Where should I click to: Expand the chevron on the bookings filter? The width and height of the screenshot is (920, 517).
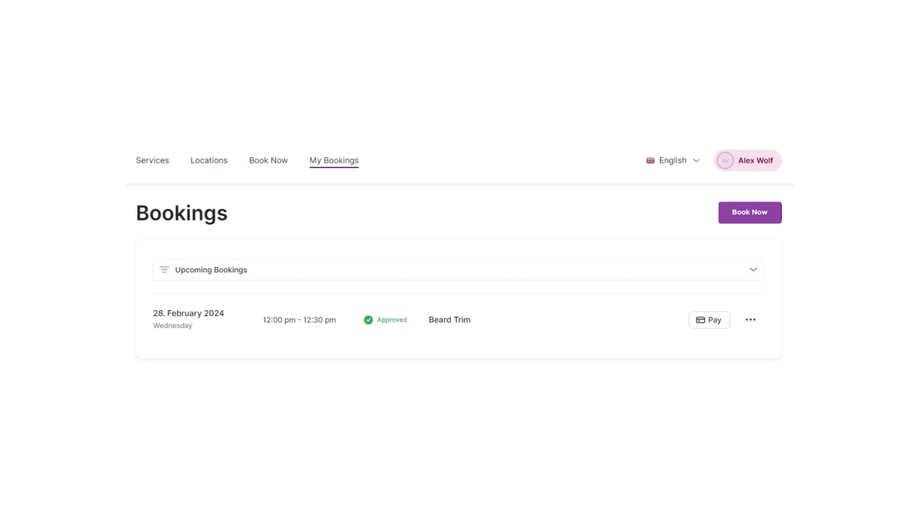tap(753, 270)
